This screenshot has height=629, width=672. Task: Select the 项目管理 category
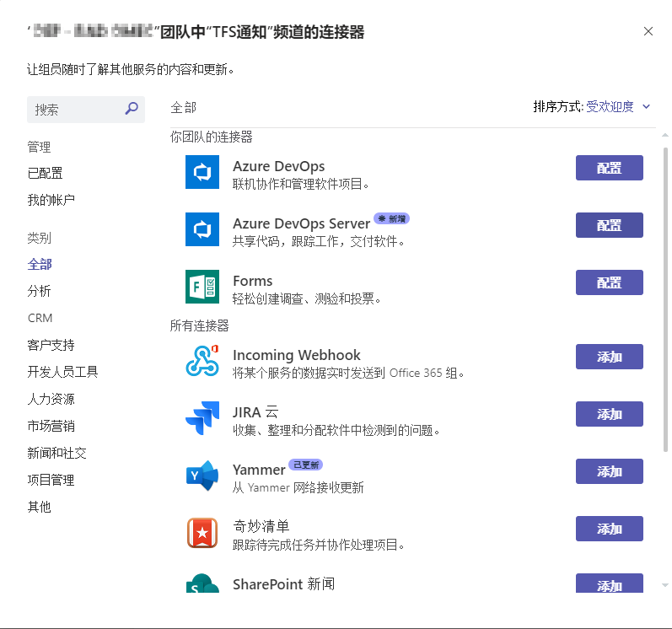tap(51, 480)
